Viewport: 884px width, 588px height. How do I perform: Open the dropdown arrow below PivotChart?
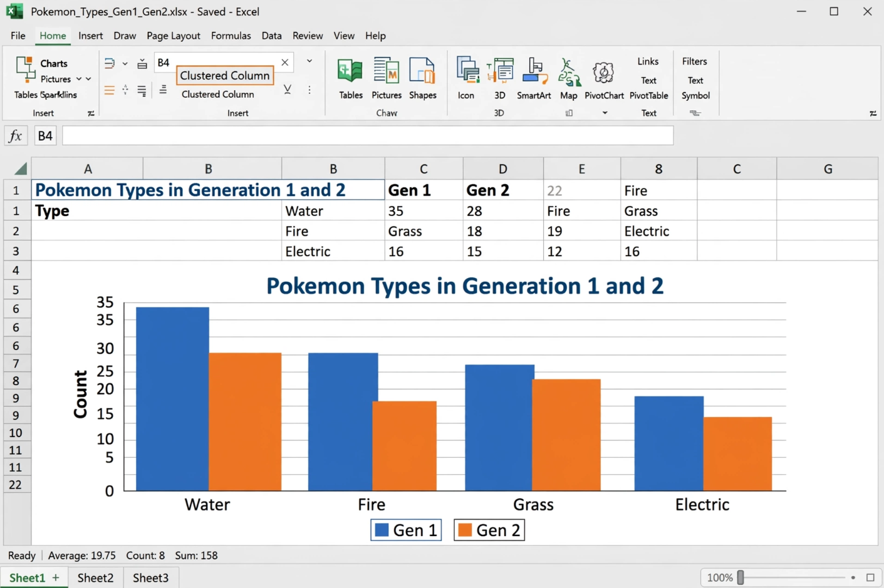click(x=605, y=113)
